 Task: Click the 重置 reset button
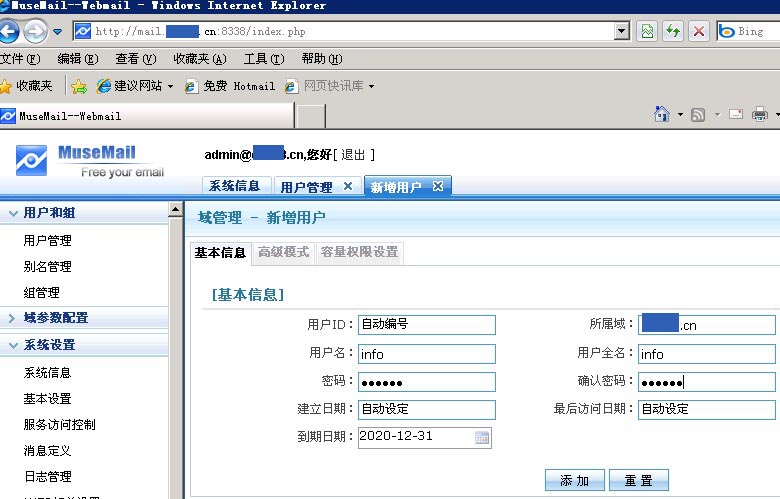pos(638,481)
